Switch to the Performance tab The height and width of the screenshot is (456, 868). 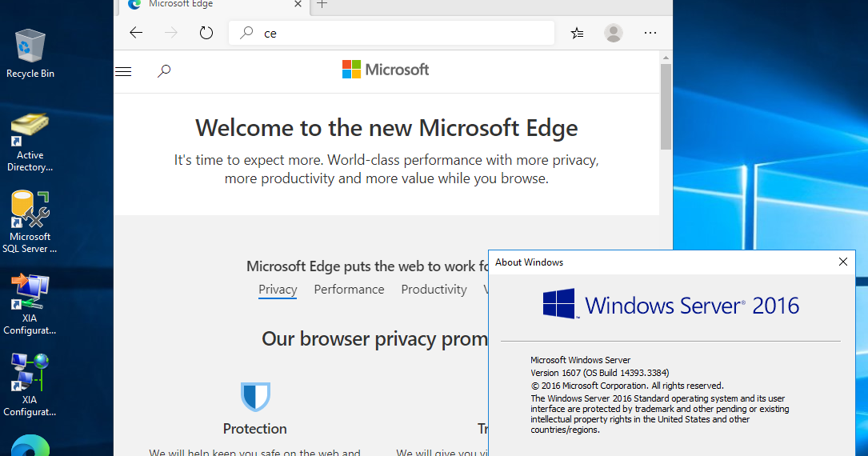click(x=349, y=290)
